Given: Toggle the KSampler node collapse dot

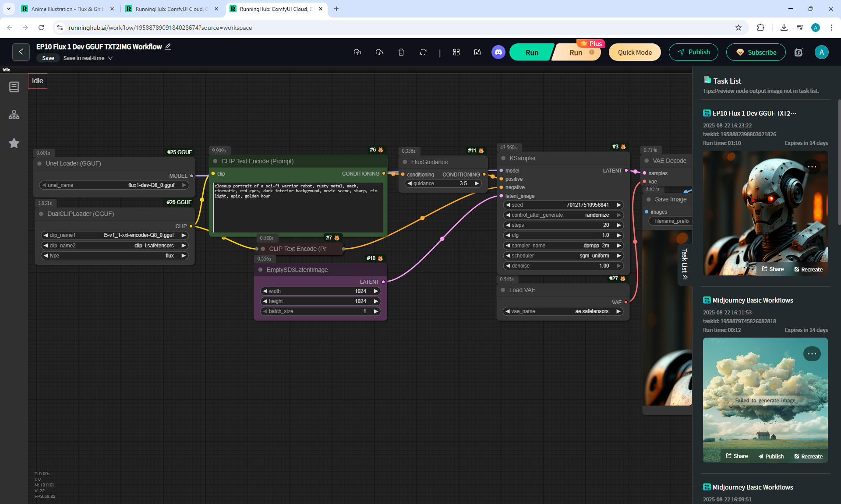Looking at the screenshot, I should pyautogui.click(x=503, y=158).
